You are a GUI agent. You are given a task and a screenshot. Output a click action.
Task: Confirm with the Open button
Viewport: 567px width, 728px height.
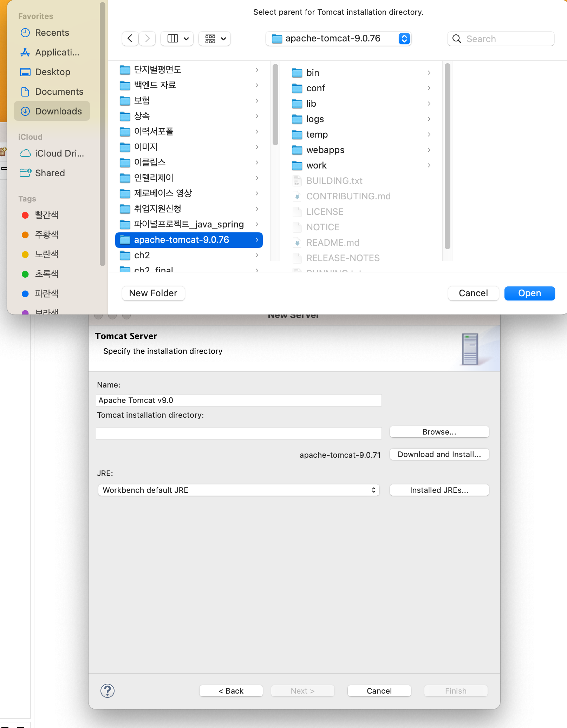click(529, 293)
